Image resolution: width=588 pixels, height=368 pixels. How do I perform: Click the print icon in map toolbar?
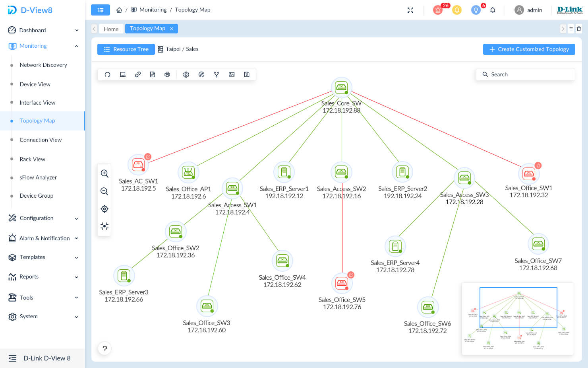pos(167,74)
